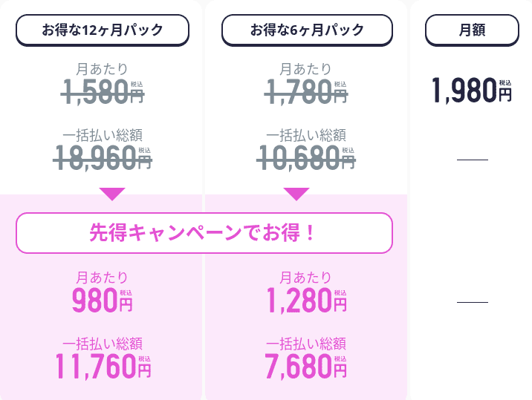Click the lower dash in the 月額 column
532x400 pixels.
(x=472, y=302)
